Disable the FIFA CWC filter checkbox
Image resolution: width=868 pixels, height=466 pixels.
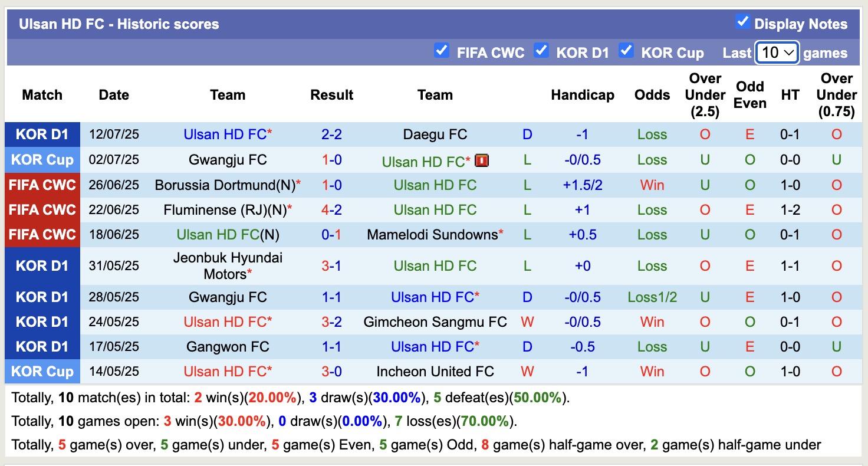coord(442,50)
